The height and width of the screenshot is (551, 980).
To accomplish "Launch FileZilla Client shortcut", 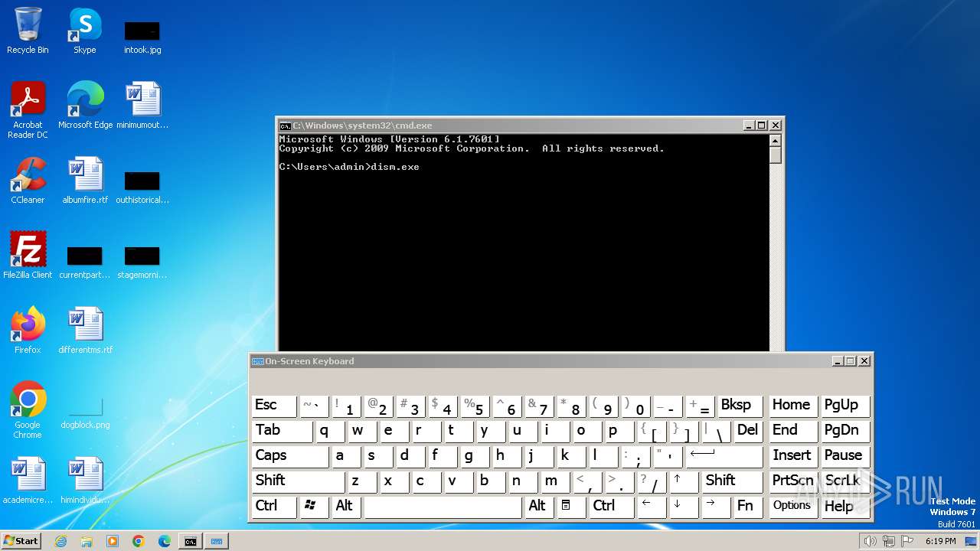I will click(28, 255).
